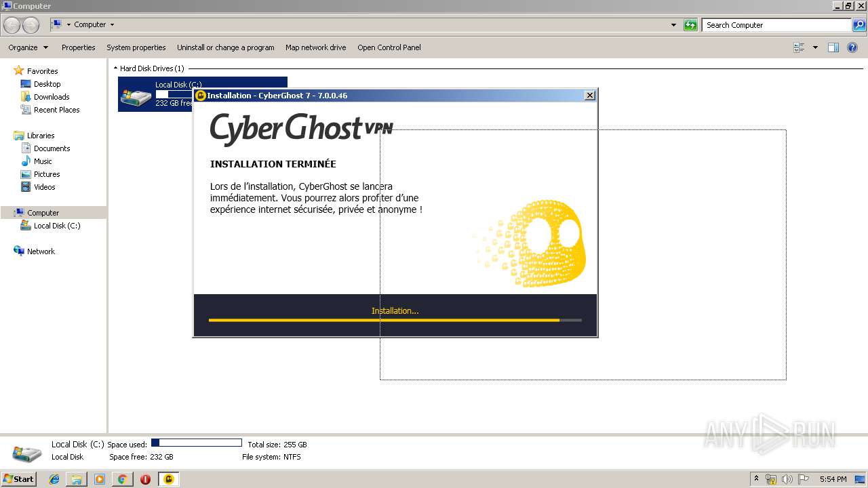Click the CyberGhost title bar icon
Screen dimensions: 868x488
pos(201,96)
